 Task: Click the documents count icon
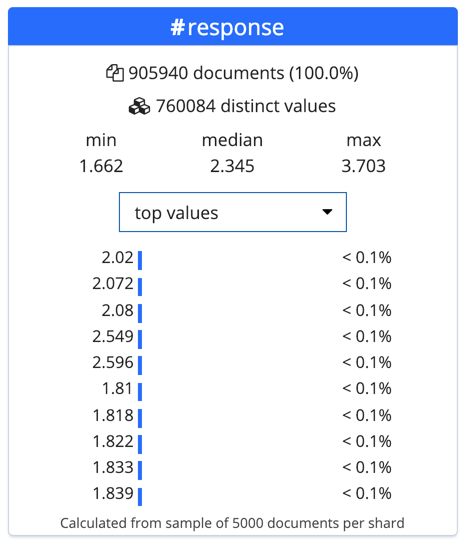115,73
